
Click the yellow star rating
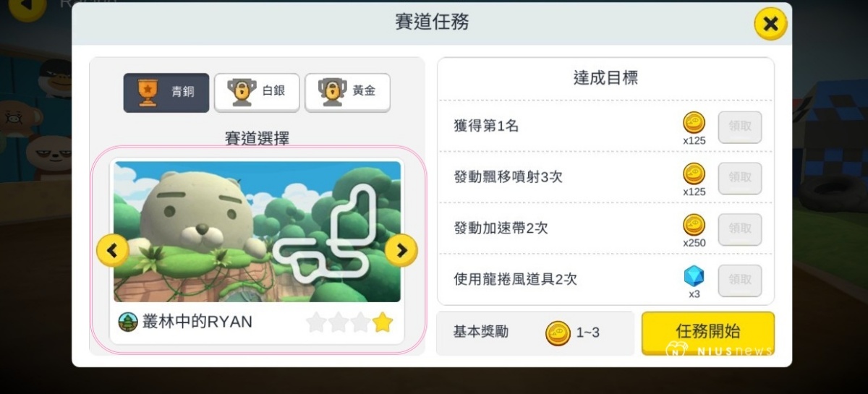point(383,322)
